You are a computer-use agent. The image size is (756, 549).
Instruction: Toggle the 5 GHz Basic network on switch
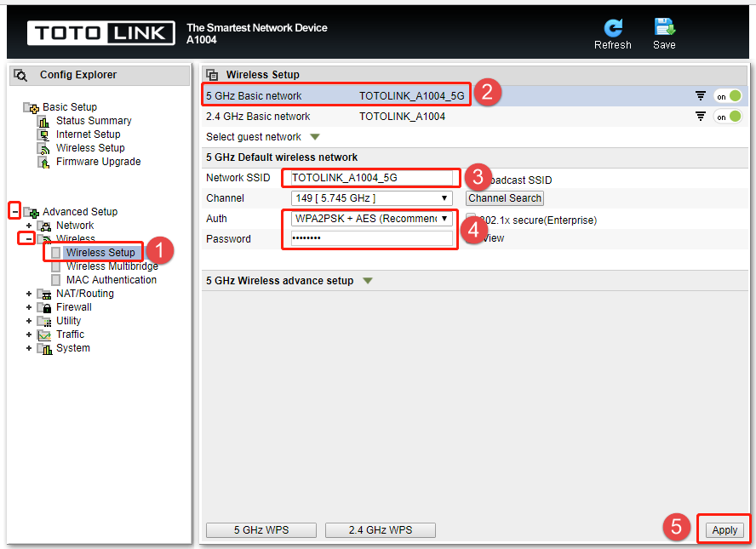click(728, 96)
